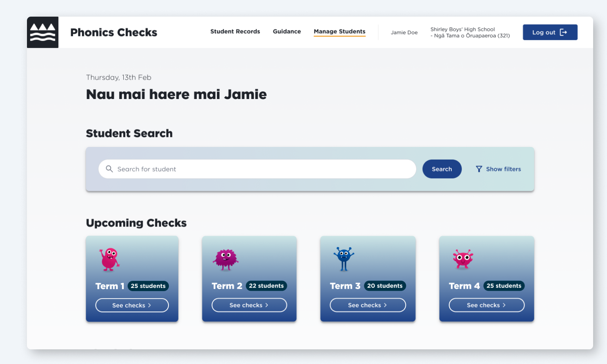
Task: Log out of Phonics Checks
Action: tap(550, 32)
